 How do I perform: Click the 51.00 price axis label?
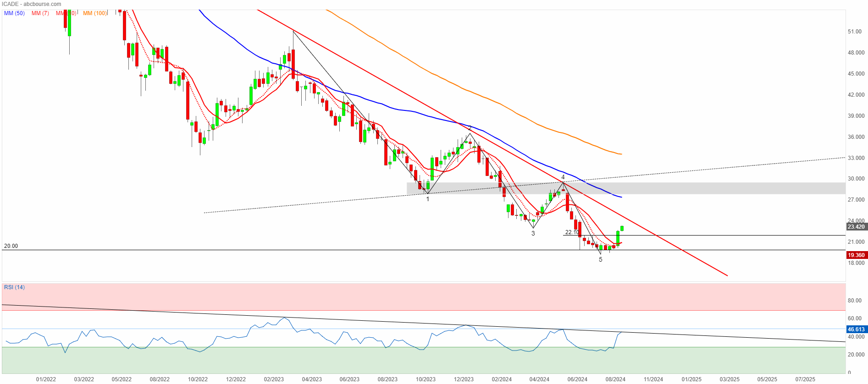pyautogui.click(x=855, y=32)
